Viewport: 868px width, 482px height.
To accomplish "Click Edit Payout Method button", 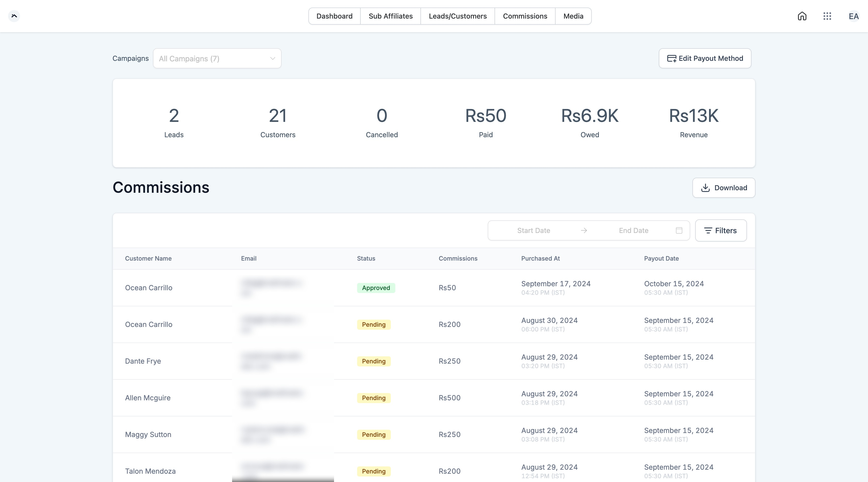I will click(705, 58).
